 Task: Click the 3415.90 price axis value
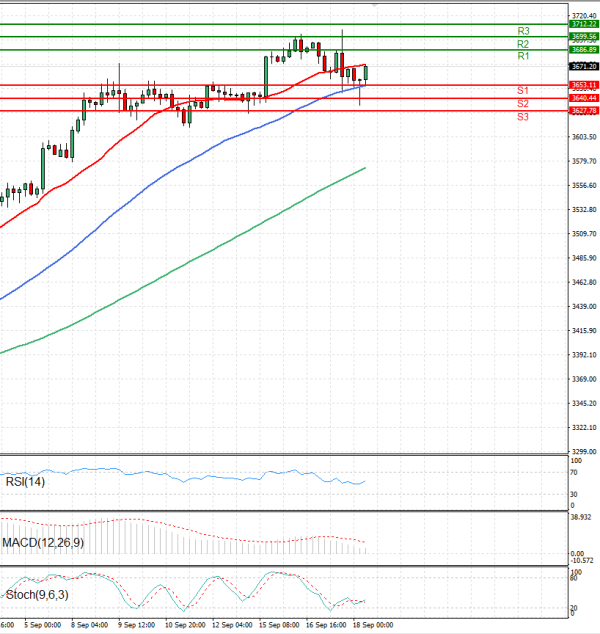coord(584,331)
